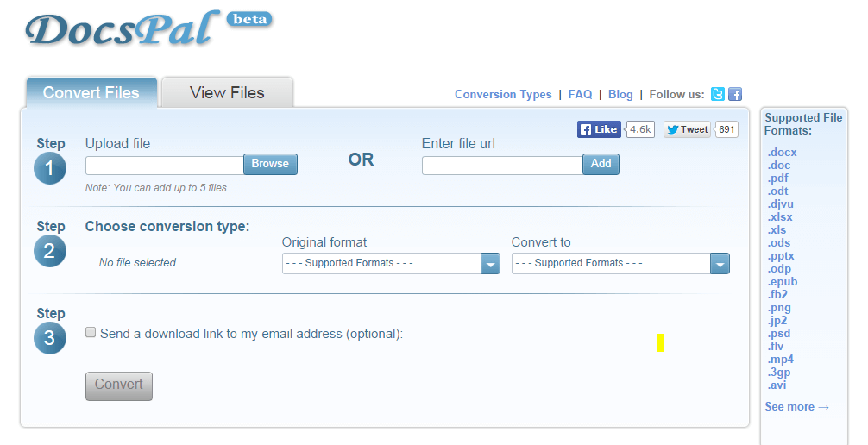Click the Convert to dropdown arrow
Image resolution: width=868 pixels, height=445 pixels.
720,264
